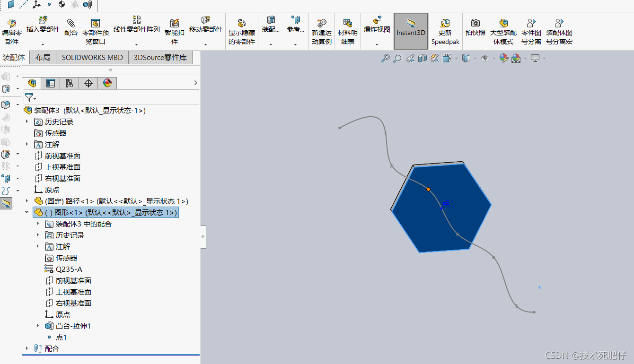634x364 pixels.
Task: Expand 历史记录 under 装配体3
Action: [27, 121]
